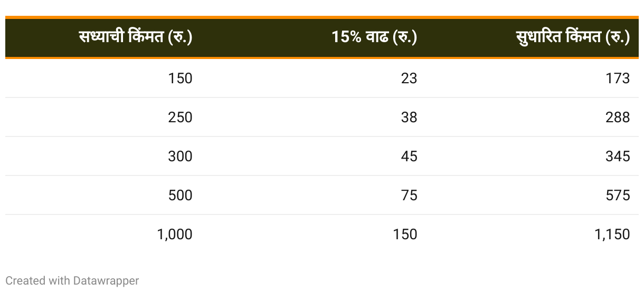This screenshot has width=644, height=293.
Task: Click the revised price 288
Action: pos(618,118)
